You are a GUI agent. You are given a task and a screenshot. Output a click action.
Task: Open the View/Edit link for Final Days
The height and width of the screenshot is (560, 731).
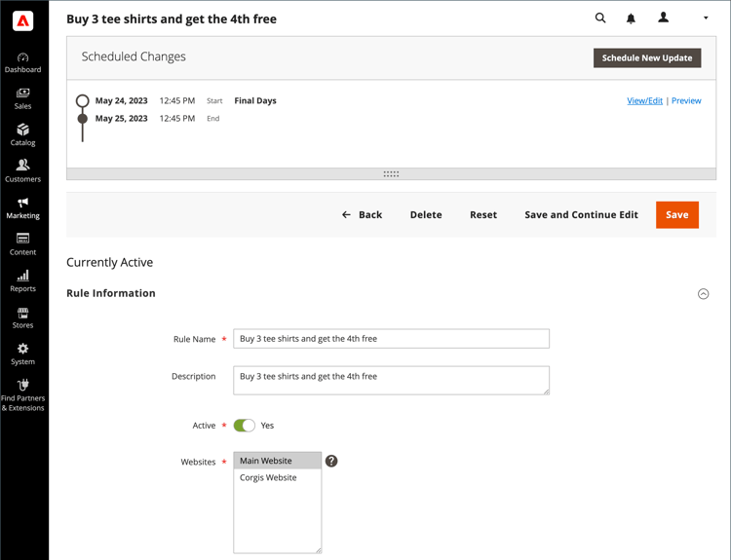click(x=644, y=100)
